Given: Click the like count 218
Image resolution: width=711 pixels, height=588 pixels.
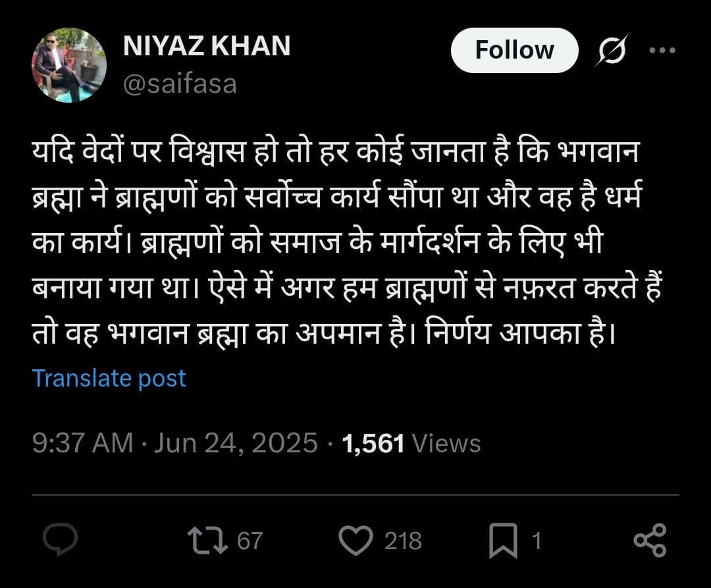Looking at the screenshot, I should pyautogui.click(x=403, y=541).
